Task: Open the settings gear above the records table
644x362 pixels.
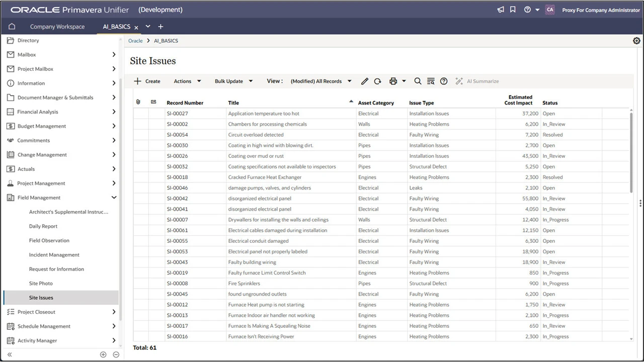Action: tap(636, 40)
